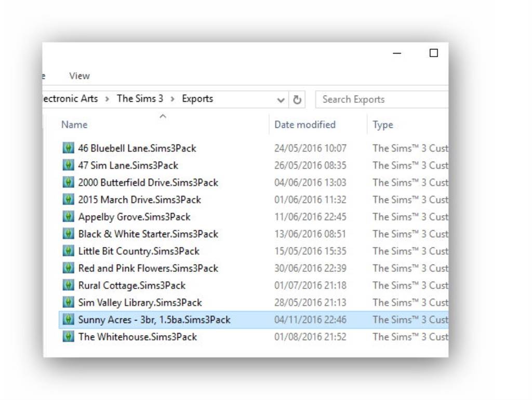
Task: Select Black & White Starter.Sims3Pack file name
Action: (148, 234)
